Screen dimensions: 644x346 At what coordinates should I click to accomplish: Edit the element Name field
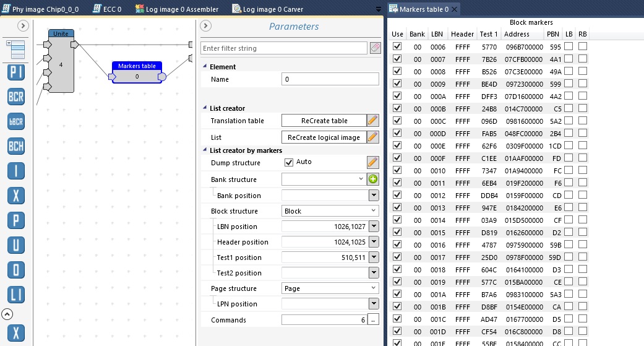click(x=330, y=79)
